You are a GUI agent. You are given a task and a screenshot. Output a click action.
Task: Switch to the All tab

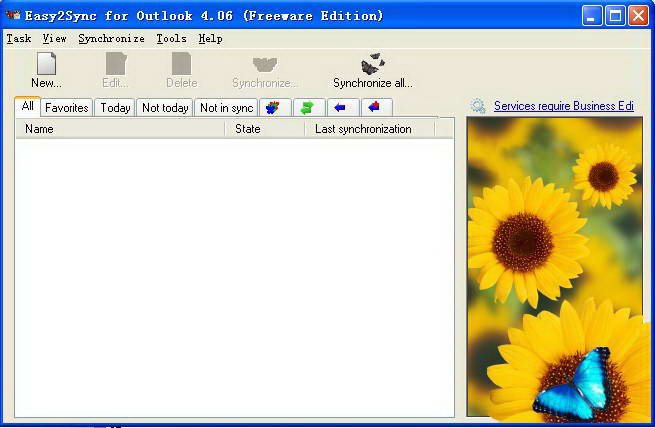[28, 106]
